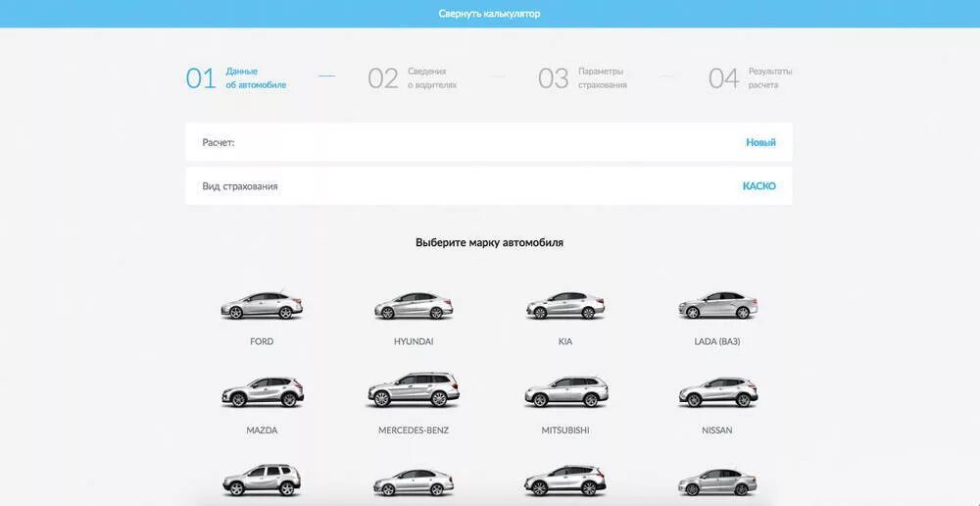The width and height of the screenshot is (980, 506).
Task: Go to step 02 Сведения о водителях
Action: pyautogui.click(x=413, y=78)
